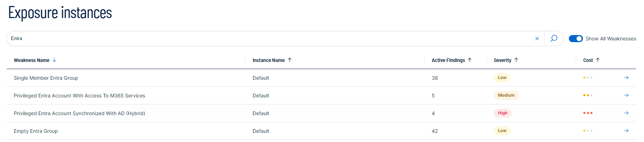The image size is (644, 142).
Task: Click cost dots for Single Member Entra Group
Action: pos(588,78)
